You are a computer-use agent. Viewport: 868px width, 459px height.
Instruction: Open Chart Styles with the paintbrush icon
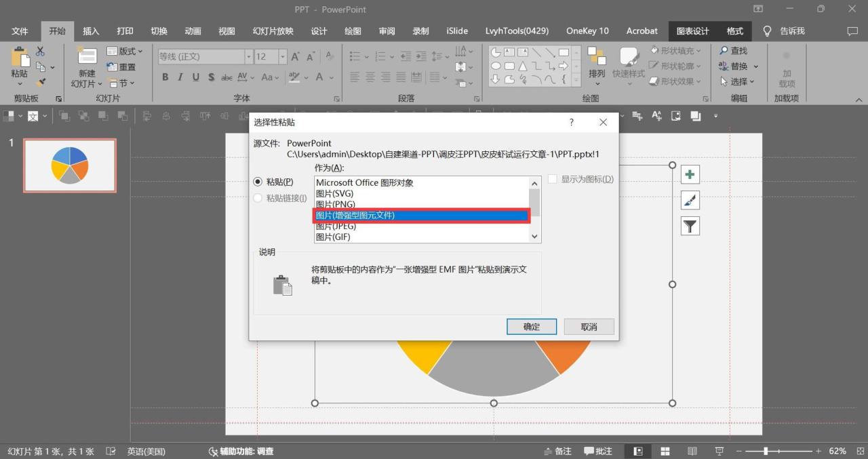click(689, 199)
